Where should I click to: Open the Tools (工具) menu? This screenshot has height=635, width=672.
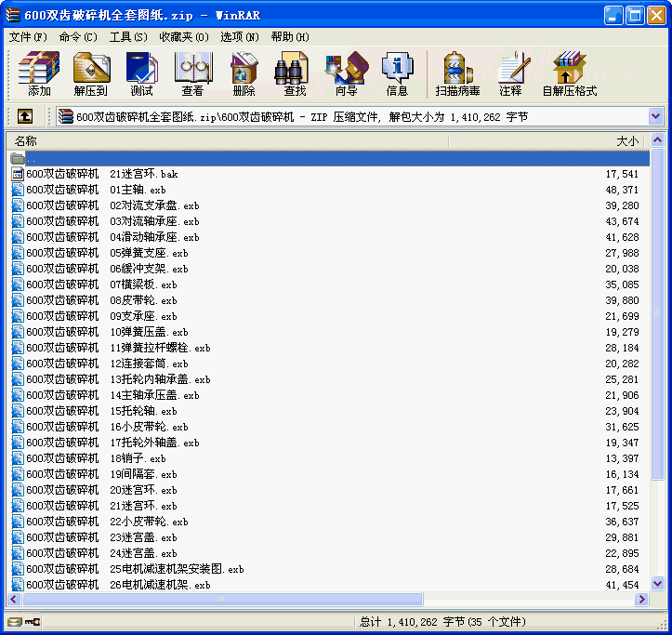(128, 37)
